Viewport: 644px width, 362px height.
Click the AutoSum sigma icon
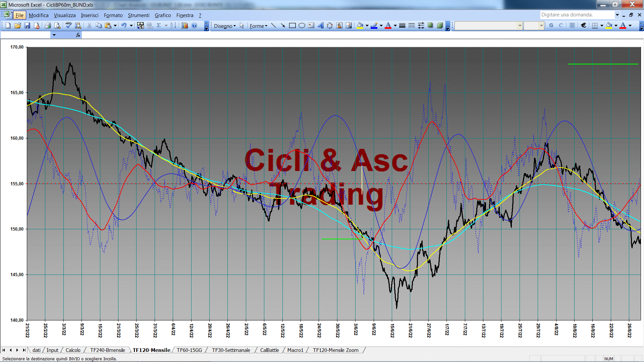159,25
